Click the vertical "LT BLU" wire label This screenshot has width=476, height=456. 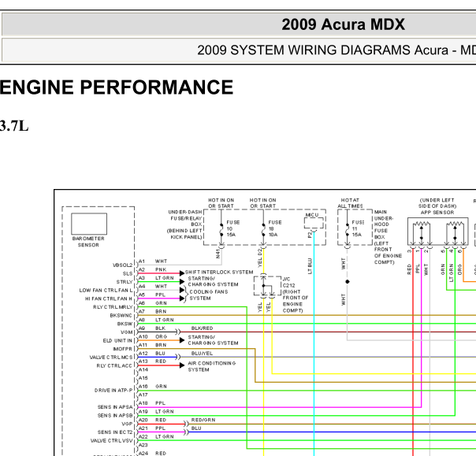click(x=310, y=266)
